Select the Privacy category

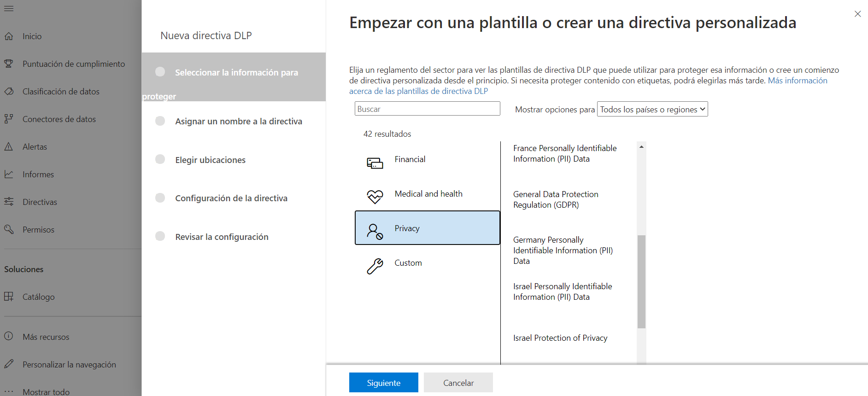point(427,228)
